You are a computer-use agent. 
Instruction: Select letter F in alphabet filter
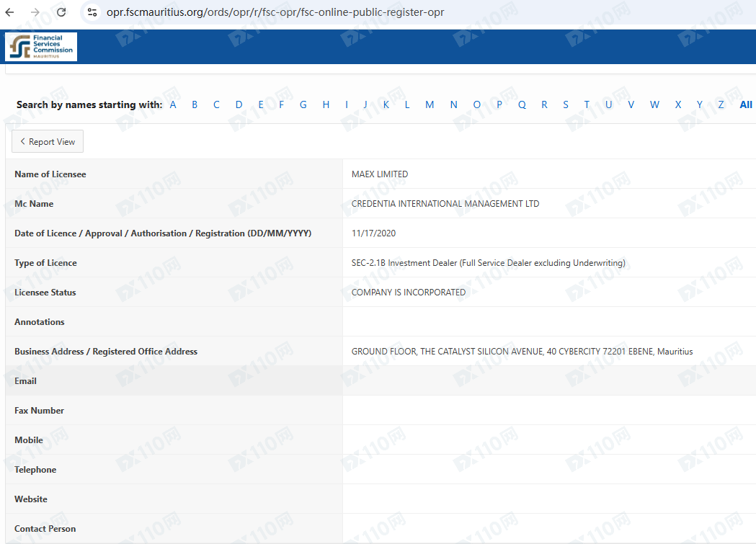click(x=282, y=104)
